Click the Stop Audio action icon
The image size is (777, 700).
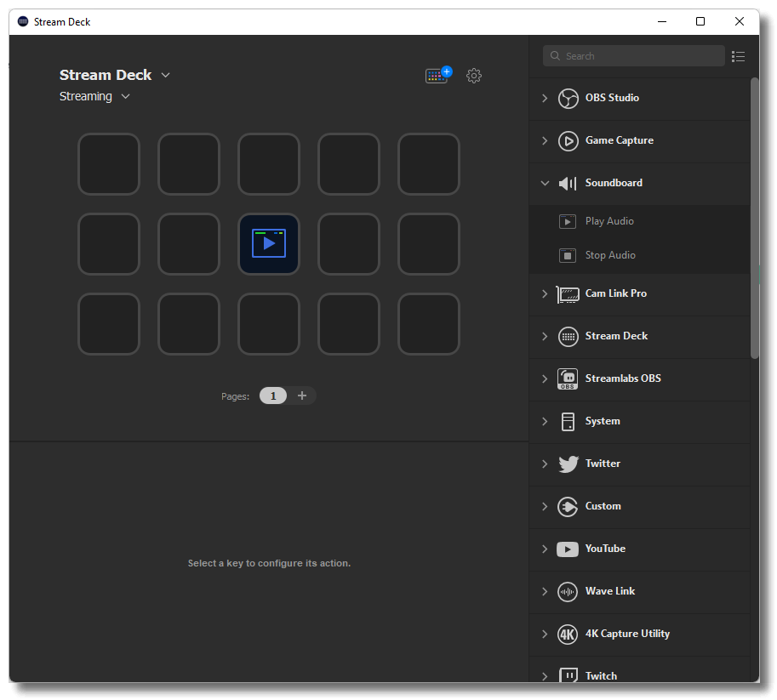point(568,256)
